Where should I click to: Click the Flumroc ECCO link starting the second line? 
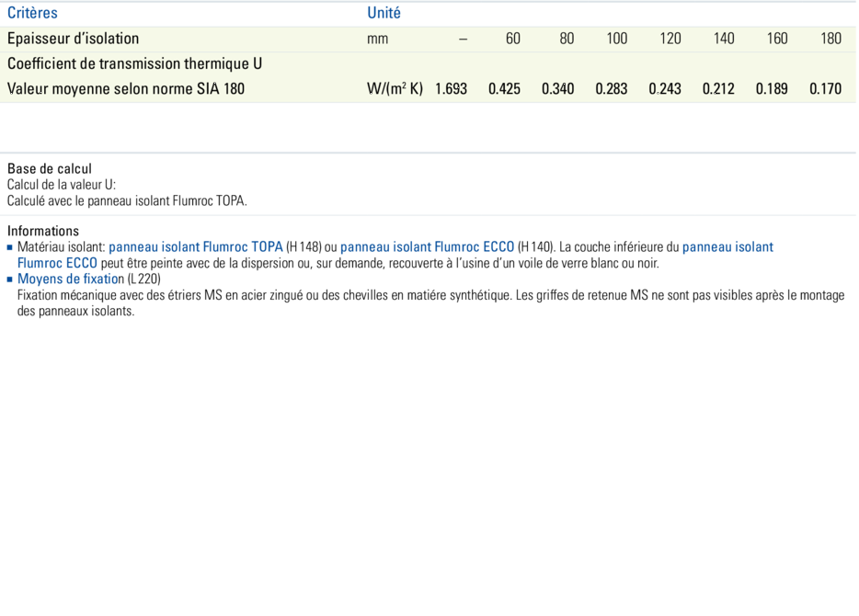pos(57,263)
